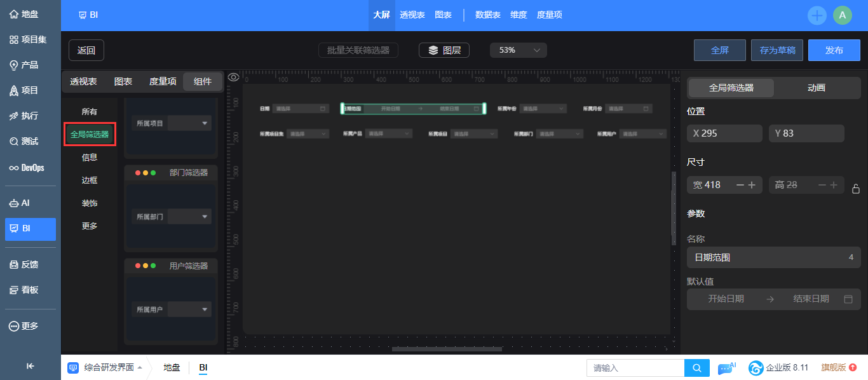Decrease width with the minus stepper

click(740, 185)
